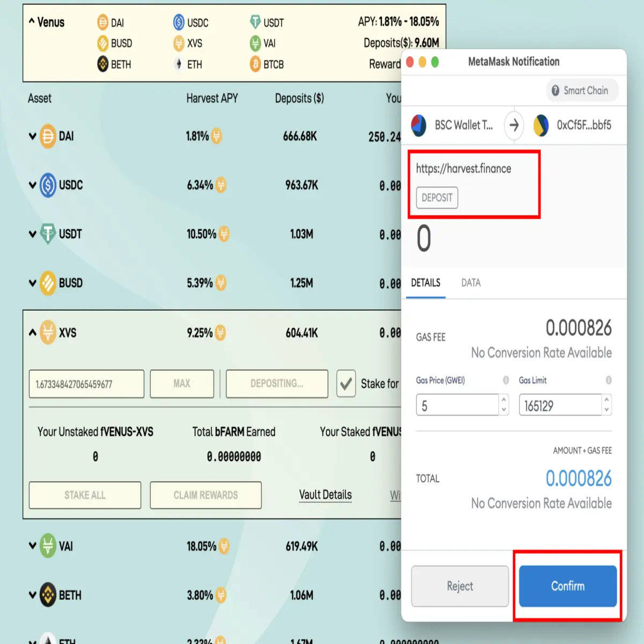Click the Smart Chain help icon
The height and width of the screenshot is (644, 644).
coord(555,91)
